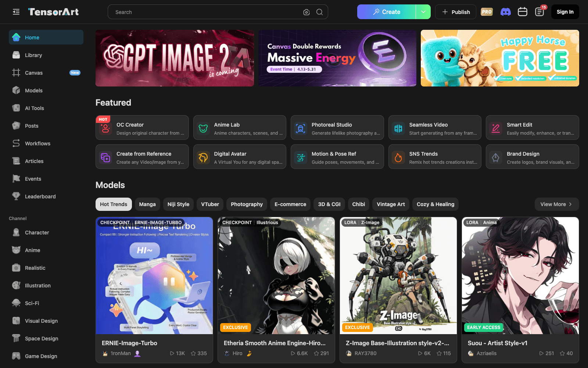Click the Sign In button
This screenshot has height=368, width=588.
coord(565,12)
